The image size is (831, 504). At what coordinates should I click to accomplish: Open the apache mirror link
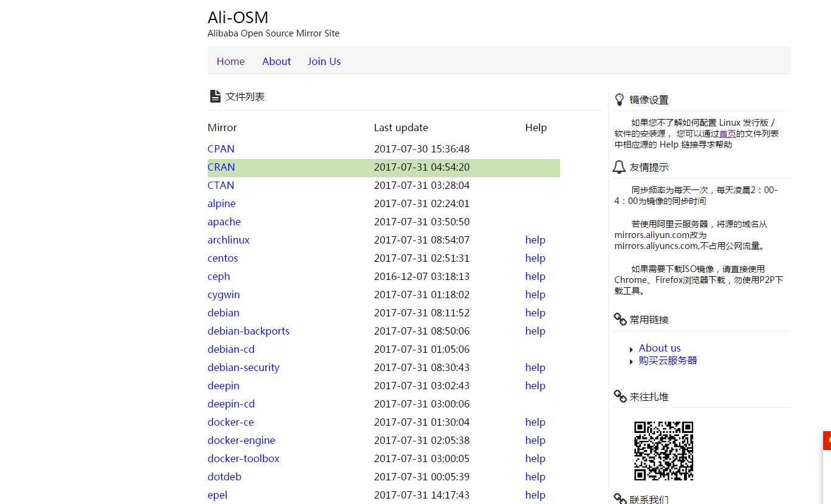[224, 222]
